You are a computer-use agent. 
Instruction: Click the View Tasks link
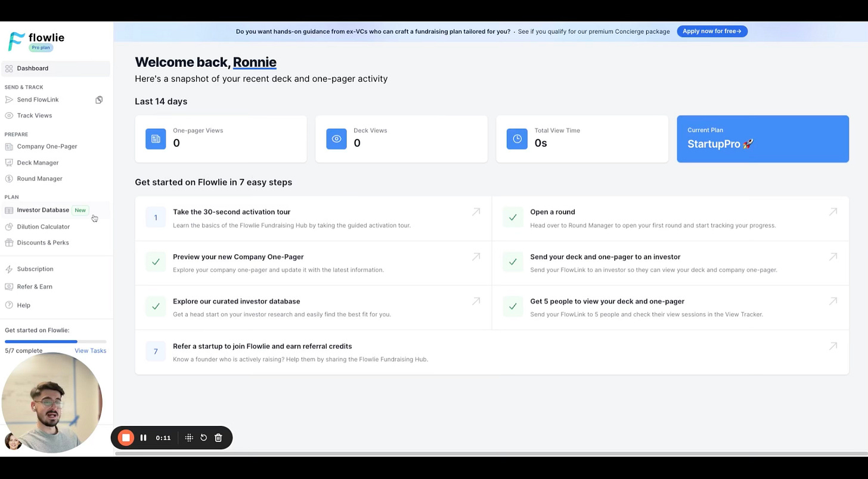point(90,351)
